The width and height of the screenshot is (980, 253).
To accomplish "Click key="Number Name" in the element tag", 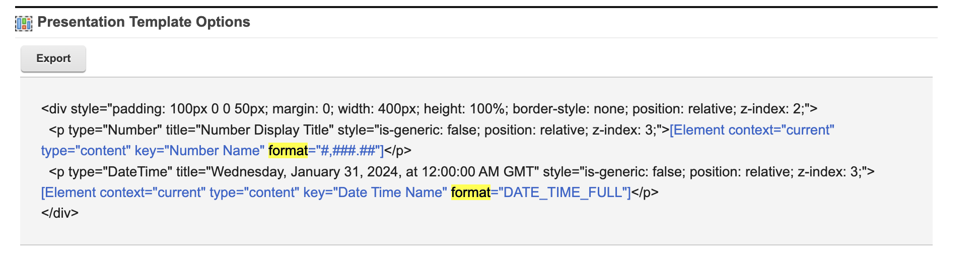I will click(x=199, y=151).
